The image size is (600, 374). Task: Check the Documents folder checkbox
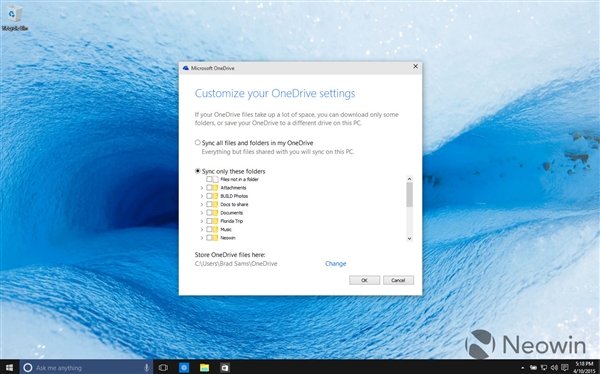(209, 213)
